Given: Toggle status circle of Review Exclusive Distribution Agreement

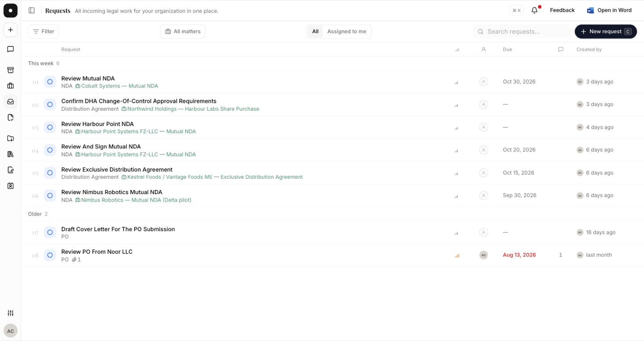Looking at the screenshot, I should (50, 173).
